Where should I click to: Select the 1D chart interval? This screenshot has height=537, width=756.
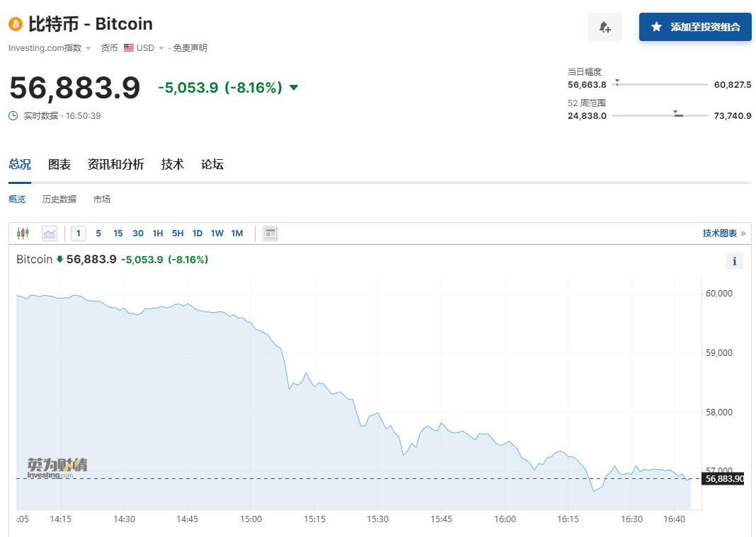197,233
